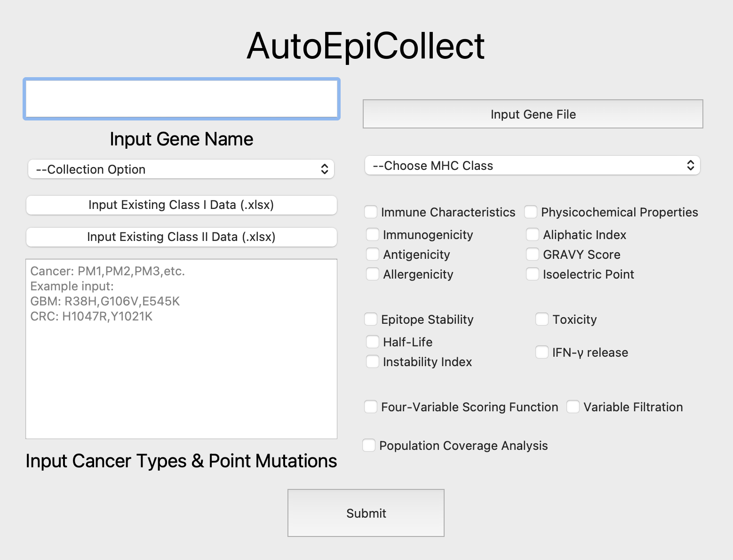Select the Allergenicity checkbox
This screenshot has width=733, height=560.
[373, 274]
